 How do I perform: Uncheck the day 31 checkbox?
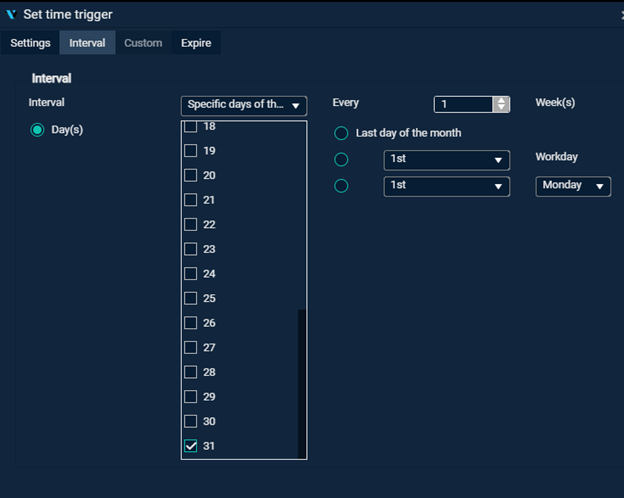coord(191,446)
